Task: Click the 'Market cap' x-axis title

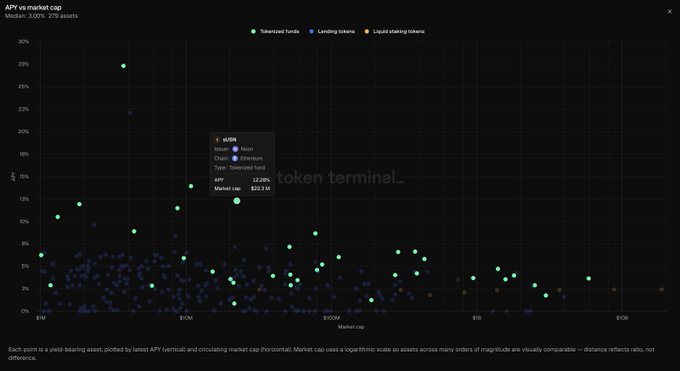Action: pos(351,327)
